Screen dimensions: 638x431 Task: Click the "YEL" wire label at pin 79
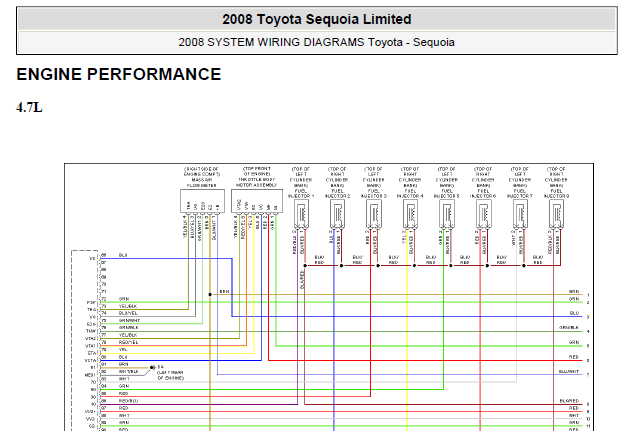[x=123, y=350]
